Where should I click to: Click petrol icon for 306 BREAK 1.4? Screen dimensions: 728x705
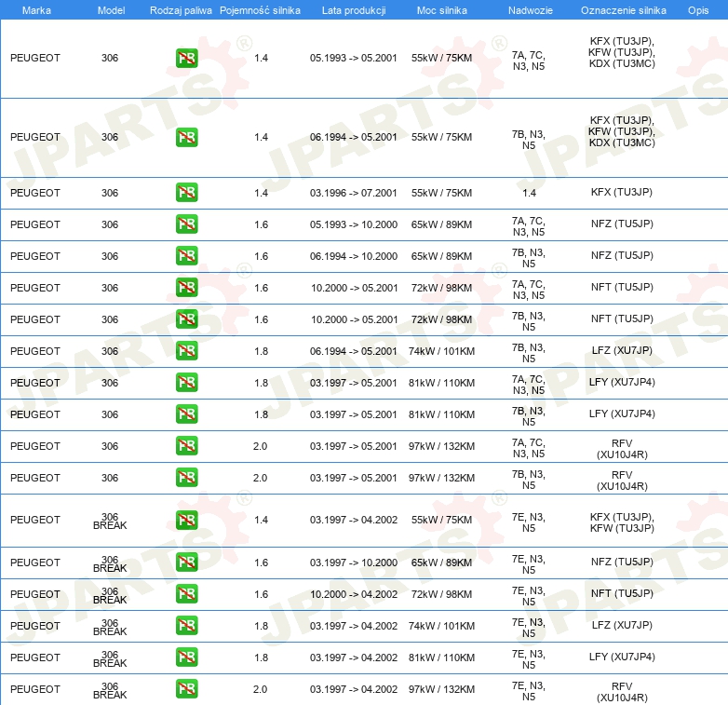[186, 520]
